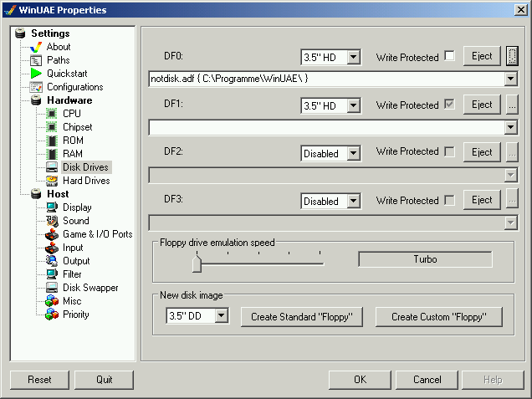Open DF1 drive type dropdown
Screen dimensions: 532x399
(353, 105)
